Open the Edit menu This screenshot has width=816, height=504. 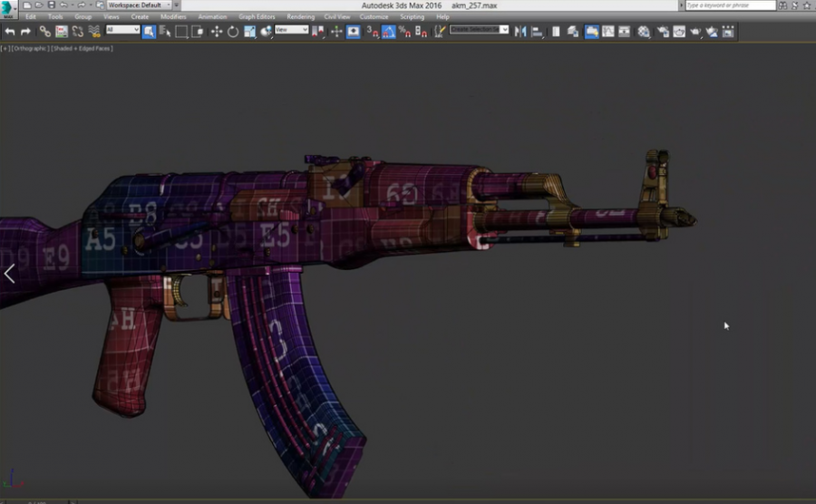coord(31,16)
